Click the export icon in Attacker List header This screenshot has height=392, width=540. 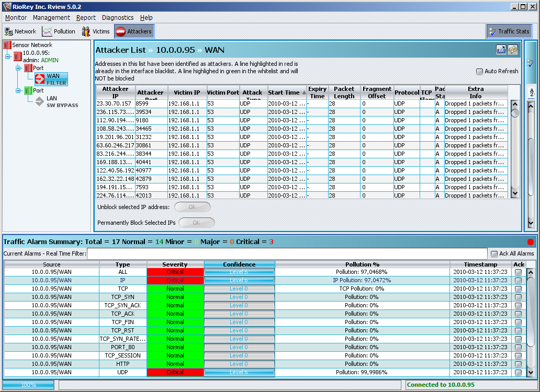click(x=501, y=50)
